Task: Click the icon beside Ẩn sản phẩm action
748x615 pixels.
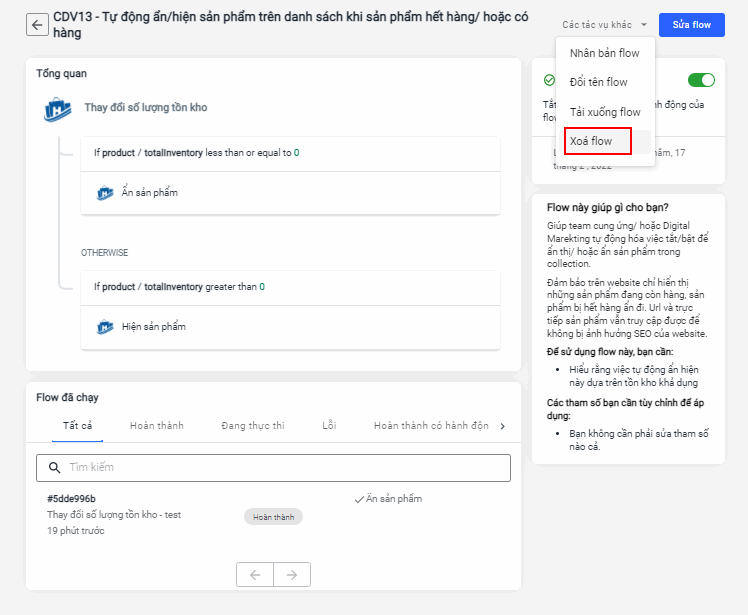Action: pyautogui.click(x=105, y=193)
